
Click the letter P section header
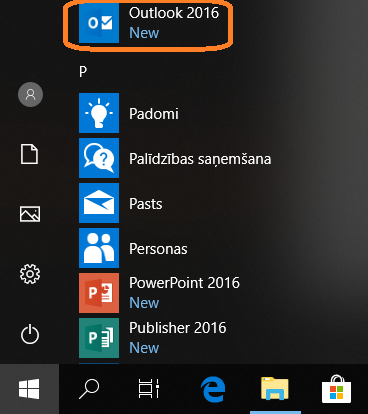[83, 71]
